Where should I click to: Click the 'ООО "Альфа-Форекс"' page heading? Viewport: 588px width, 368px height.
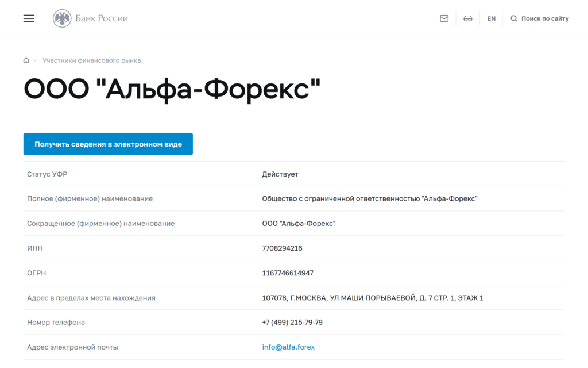pos(172,89)
